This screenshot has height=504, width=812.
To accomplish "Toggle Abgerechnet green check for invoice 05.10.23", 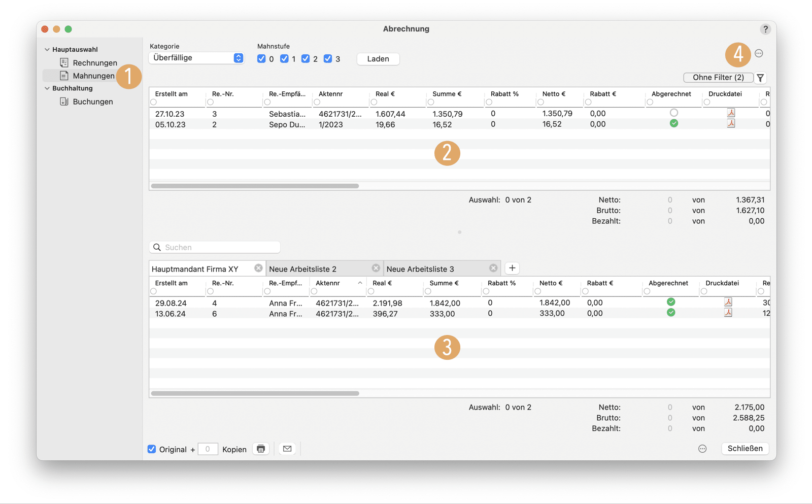I will pyautogui.click(x=674, y=123).
